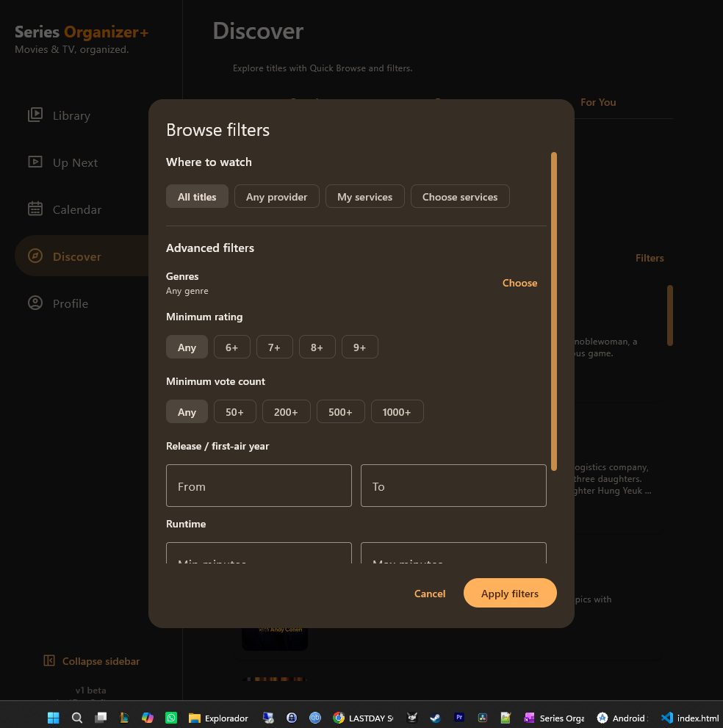The height and width of the screenshot is (728, 723).
Task: Open qBittorrent from the taskbar
Action: [315, 718]
